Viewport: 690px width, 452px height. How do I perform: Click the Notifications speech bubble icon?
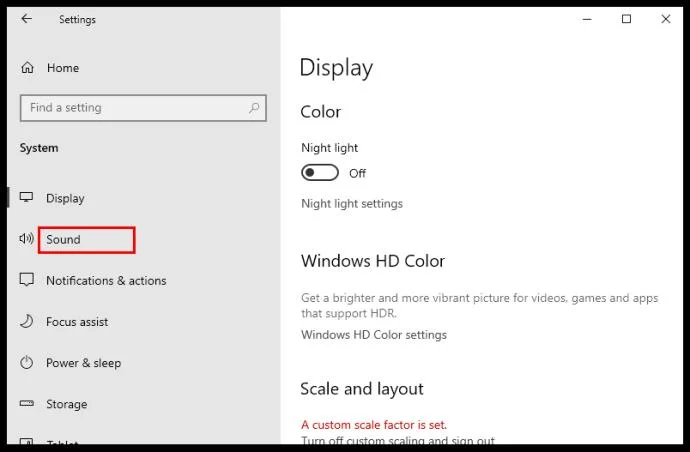click(26, 280)
